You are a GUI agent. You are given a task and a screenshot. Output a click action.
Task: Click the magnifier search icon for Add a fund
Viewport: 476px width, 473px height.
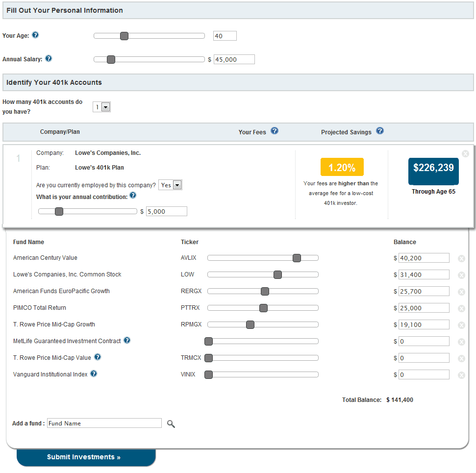[x=171, y=423]
